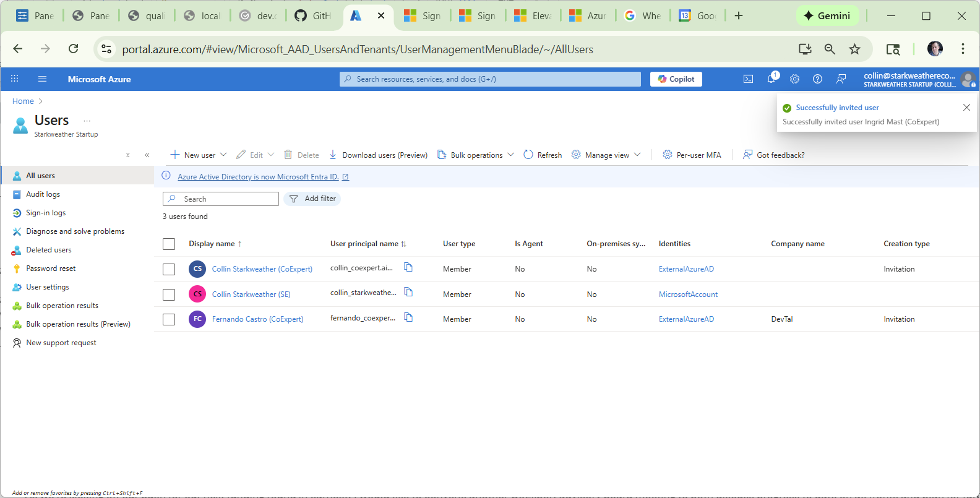
Task: Sort by User principal name column
Action: point(368,244)
